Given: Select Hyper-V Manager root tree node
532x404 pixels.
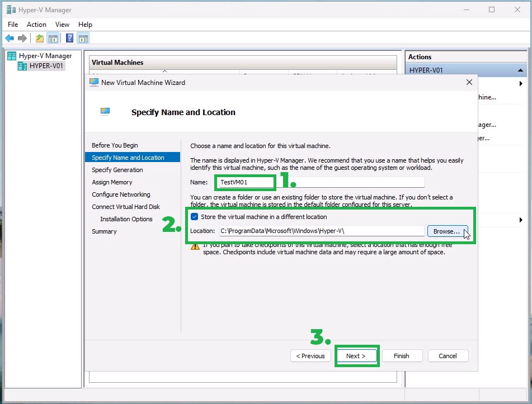Looking at the screenshot, I should pyautogui.click(x=45, y=56).
